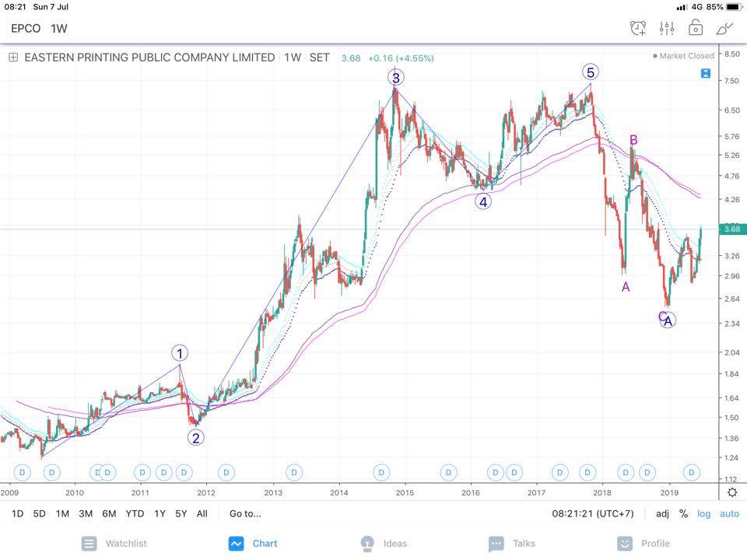Image resolution: width=747 pixels, height=560 pixels.
Task: Click the company name legend title
Action: tap(149, 58)
